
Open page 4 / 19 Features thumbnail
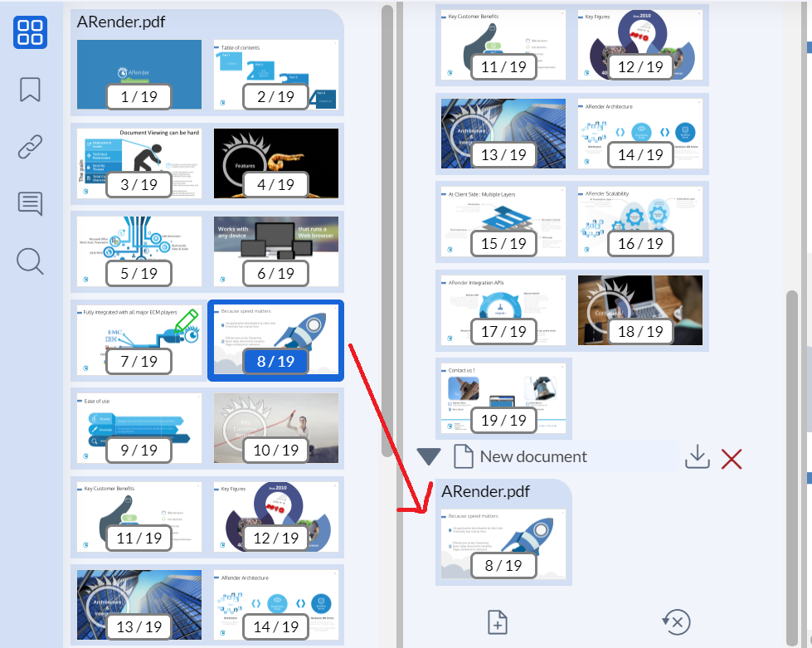pyautogui.click(x=275, y=163)
